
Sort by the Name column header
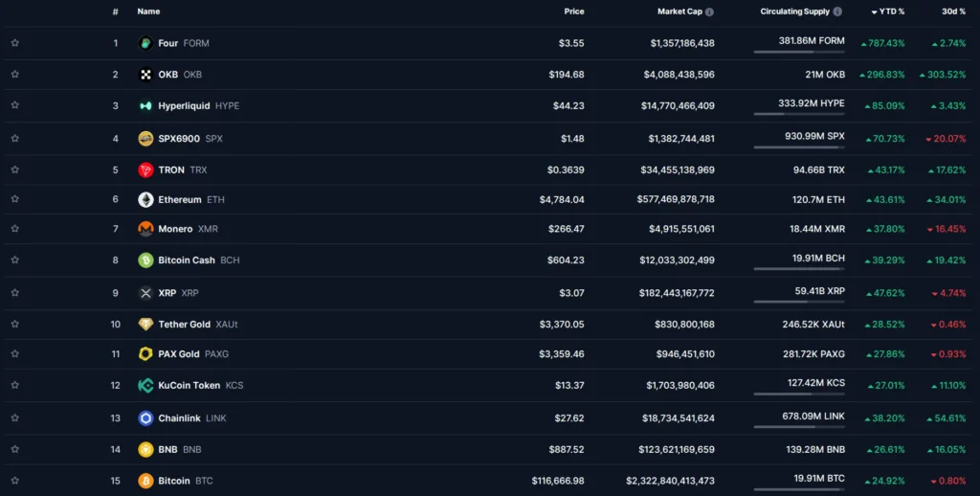pyautogui.click(x=148, y=11)
